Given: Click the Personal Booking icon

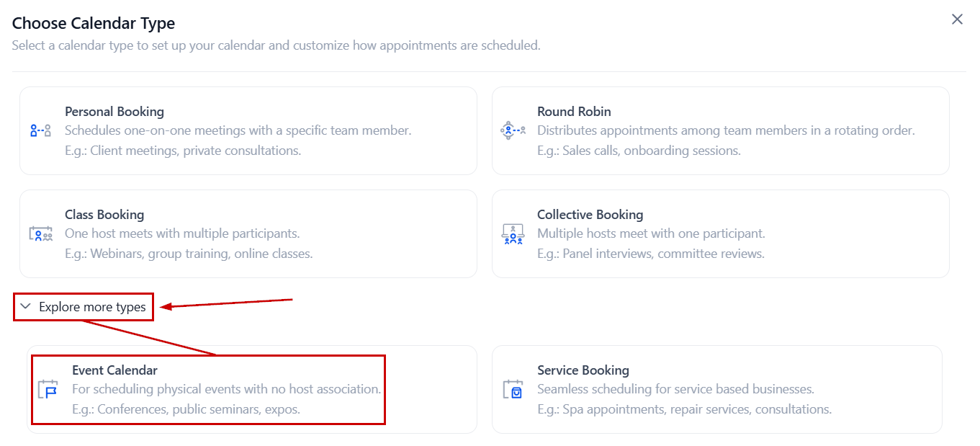Looking at the screenshot, I should point(40,131).
